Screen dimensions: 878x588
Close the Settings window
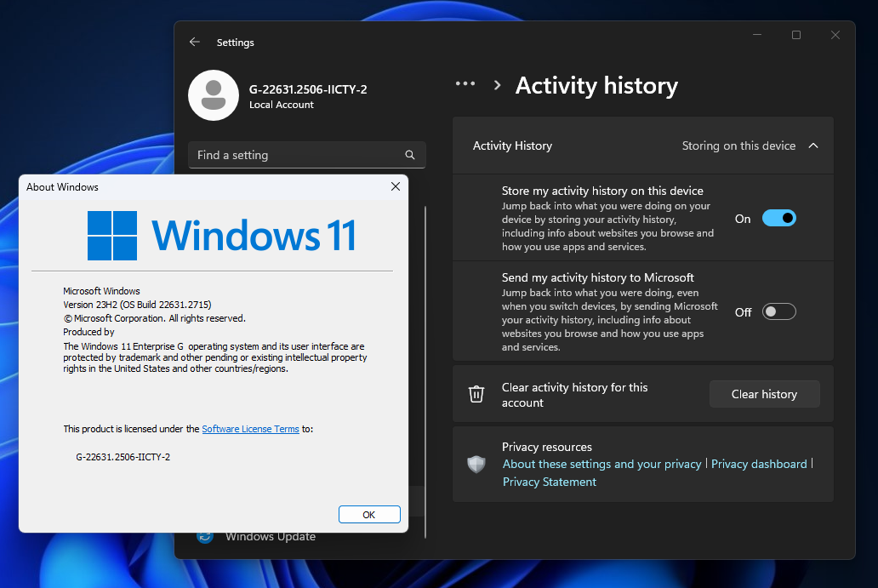click(x=835, y=35)
